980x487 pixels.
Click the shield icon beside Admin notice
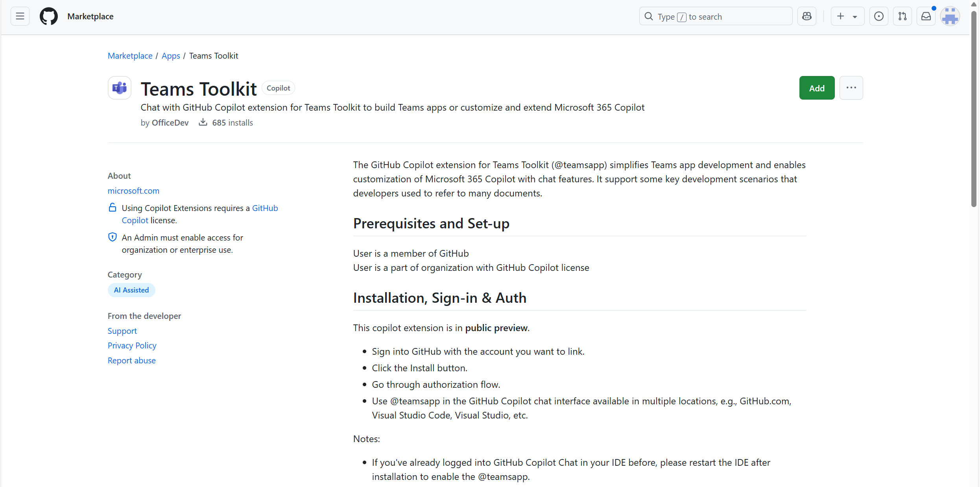[113, 237]
